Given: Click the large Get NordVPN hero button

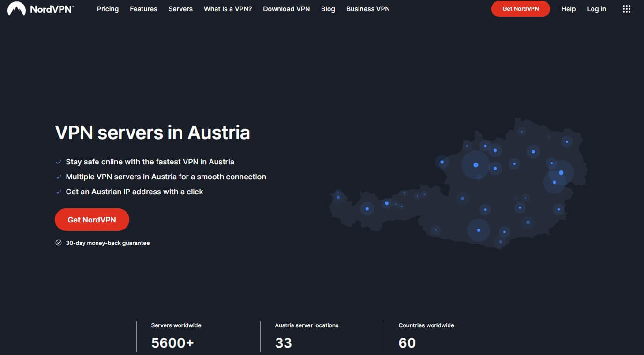Looking at the screenshot, I should [92, 220].
